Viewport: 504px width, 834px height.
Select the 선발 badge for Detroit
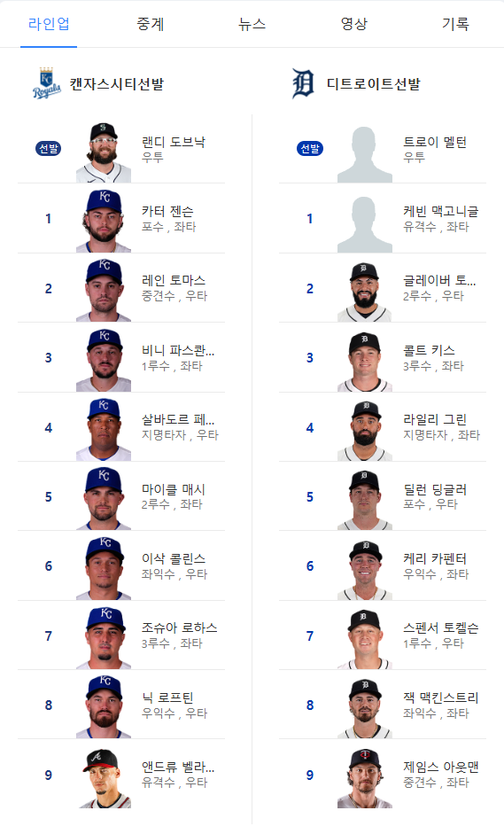click(310, 148)
